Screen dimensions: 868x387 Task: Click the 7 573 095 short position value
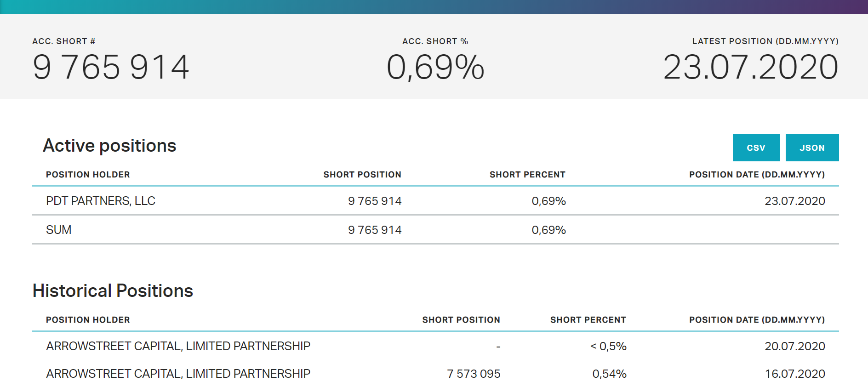(x=474, y=374)
